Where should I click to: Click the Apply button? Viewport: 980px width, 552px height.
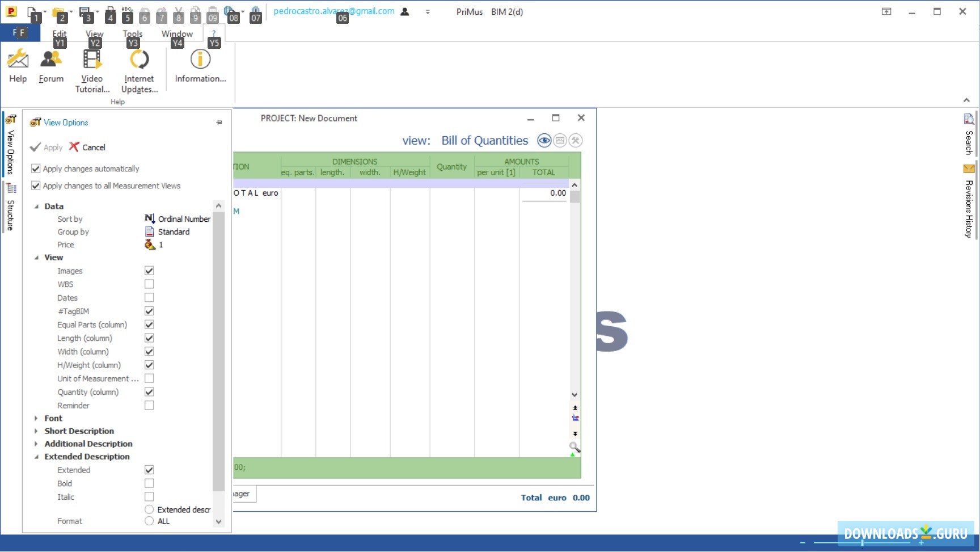coord(47,147)
